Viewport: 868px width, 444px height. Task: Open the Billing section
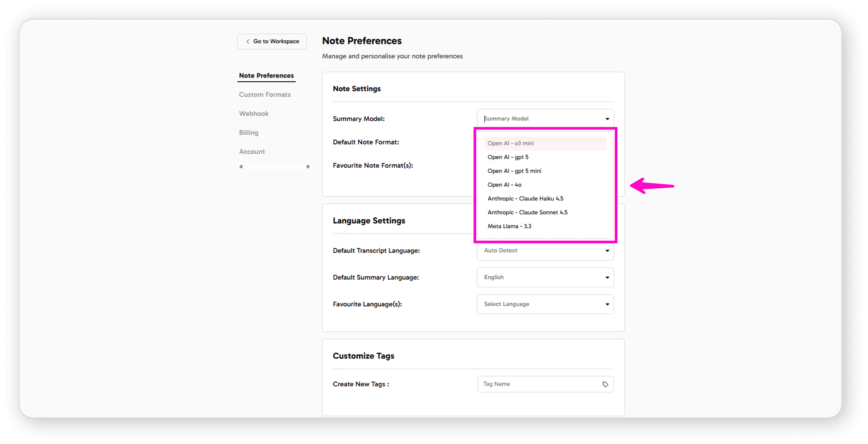coord(248,132)
